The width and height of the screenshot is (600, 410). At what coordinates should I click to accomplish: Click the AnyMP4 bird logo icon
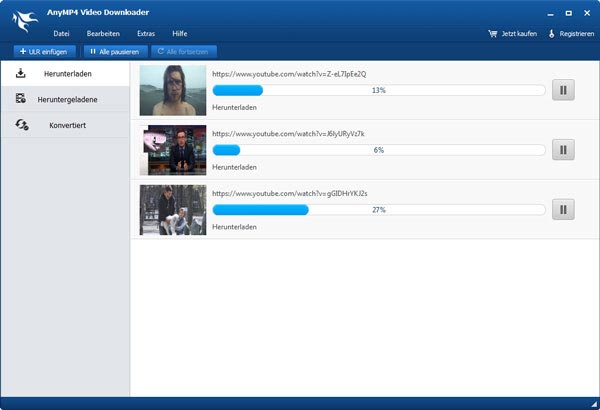25,21
